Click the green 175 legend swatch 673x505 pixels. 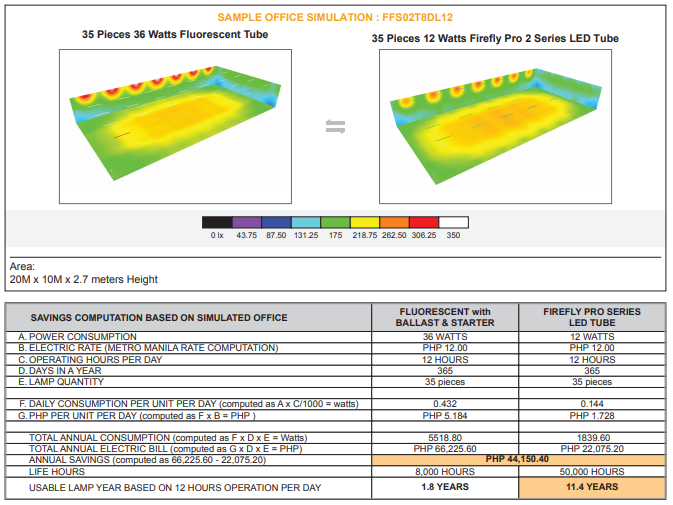[336, 222]
